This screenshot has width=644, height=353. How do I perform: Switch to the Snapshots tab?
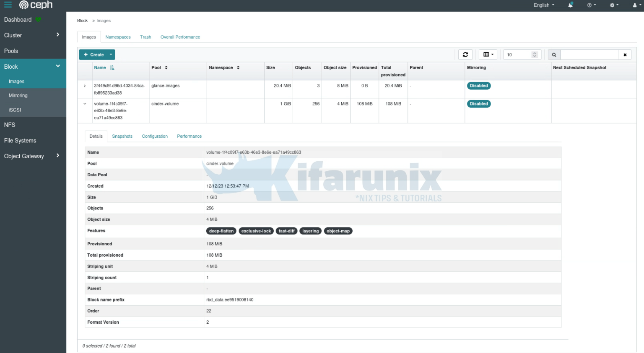pos(122,136)
